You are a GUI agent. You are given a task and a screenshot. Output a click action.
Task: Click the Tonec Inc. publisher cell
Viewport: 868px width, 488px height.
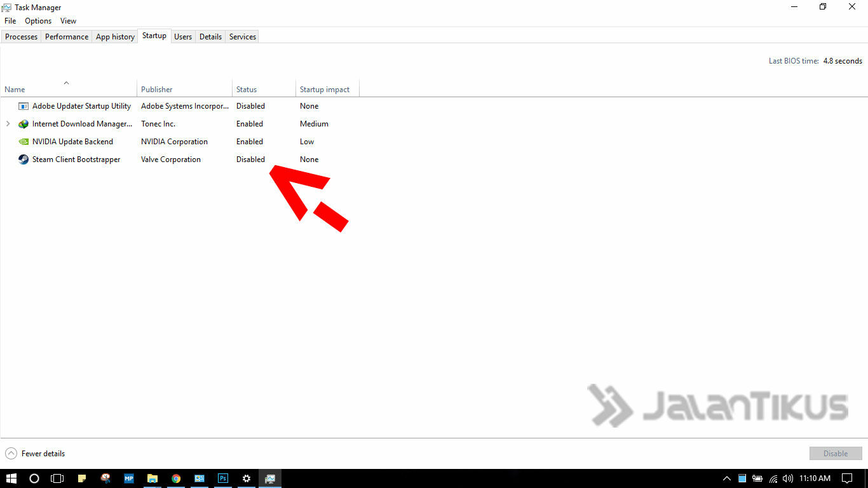click(x=158, y=124)
